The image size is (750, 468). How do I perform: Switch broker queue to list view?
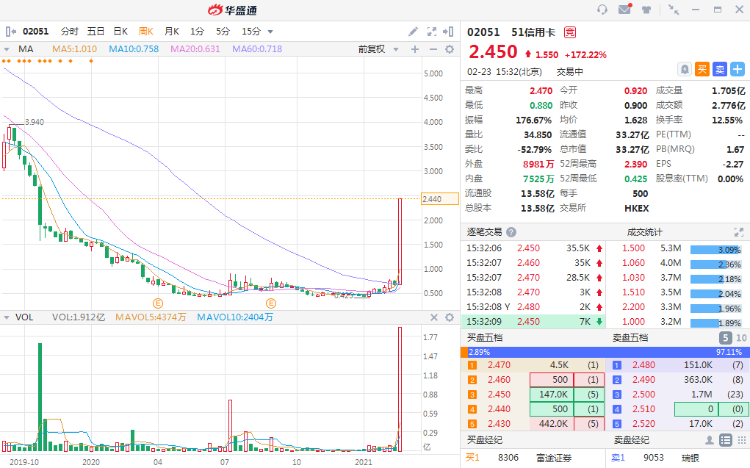coord(726,440)
